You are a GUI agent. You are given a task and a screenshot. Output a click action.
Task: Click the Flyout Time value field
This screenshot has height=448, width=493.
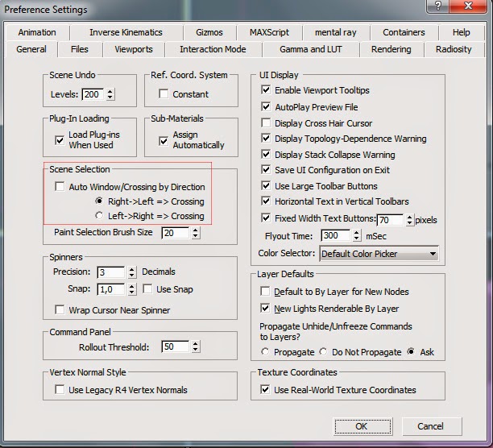[335, 235]
